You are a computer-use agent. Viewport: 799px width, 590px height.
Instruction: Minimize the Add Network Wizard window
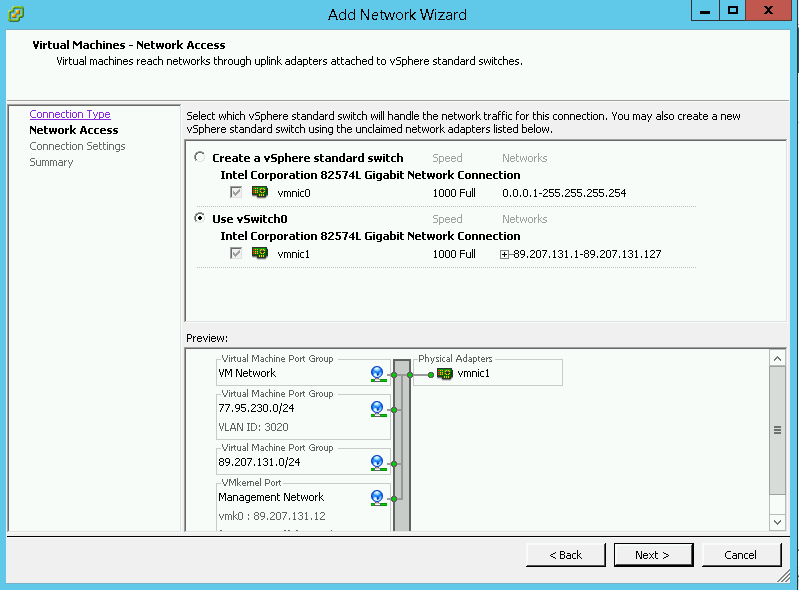[705, 10]
